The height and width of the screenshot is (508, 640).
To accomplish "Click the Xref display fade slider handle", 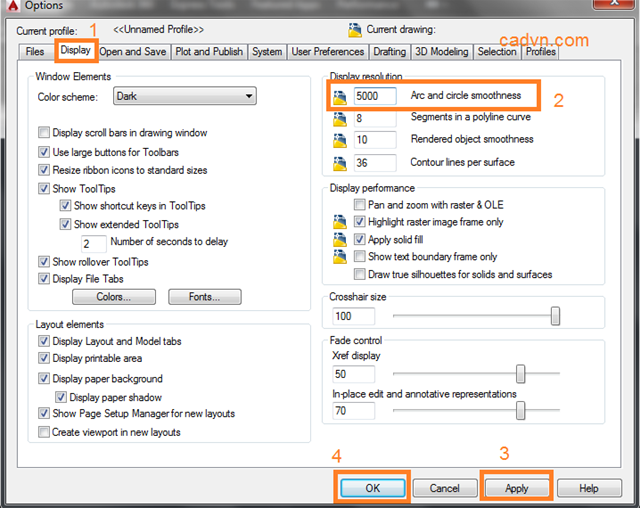I will 520,374.
